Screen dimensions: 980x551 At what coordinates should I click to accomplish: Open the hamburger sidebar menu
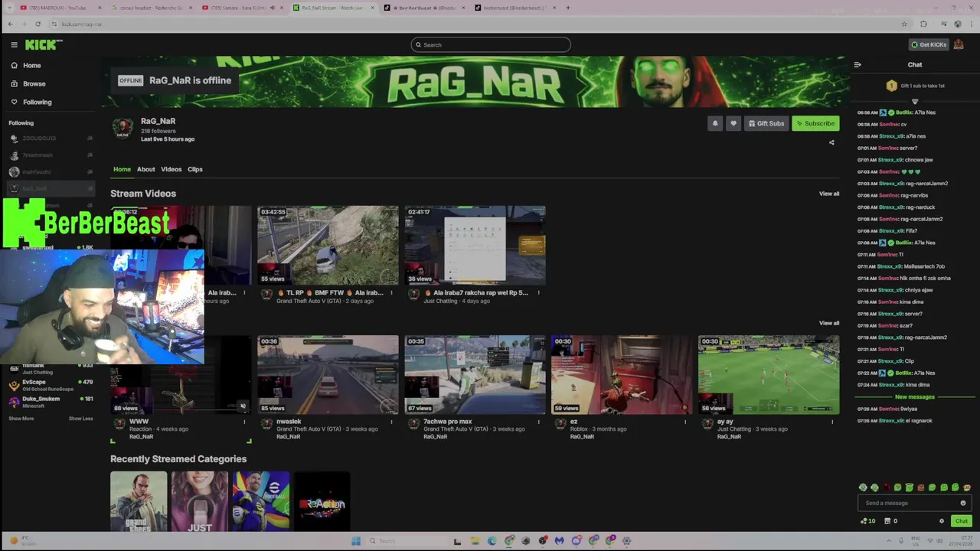(14, 44)
